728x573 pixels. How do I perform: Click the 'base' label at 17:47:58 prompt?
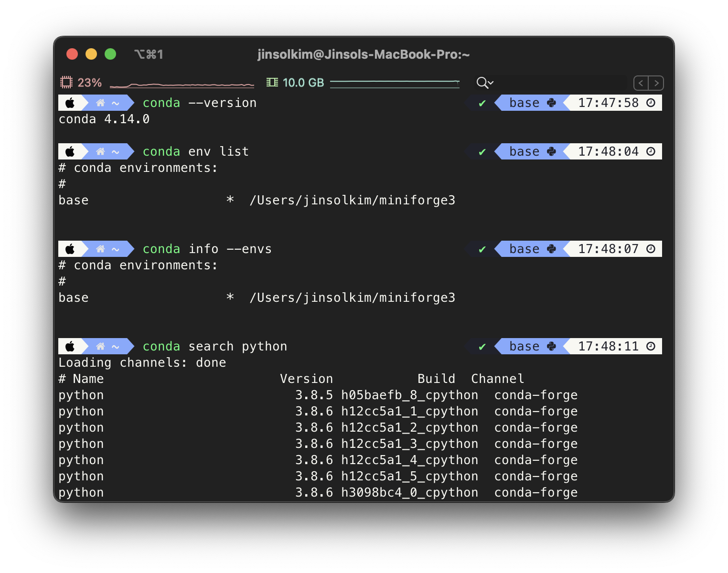point(525,103)
